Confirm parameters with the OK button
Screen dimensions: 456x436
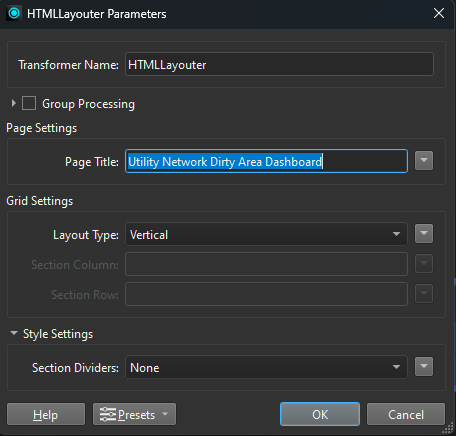(320, 414)
